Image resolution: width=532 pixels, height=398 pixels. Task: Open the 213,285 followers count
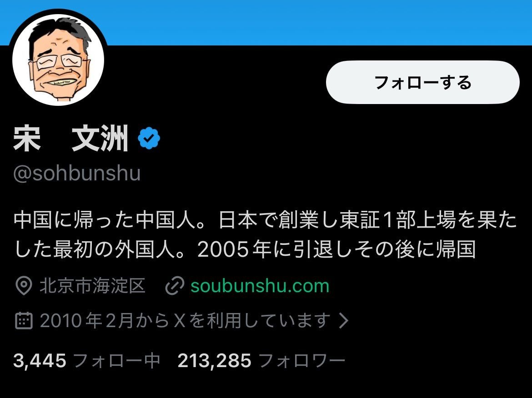coord(215,360)
